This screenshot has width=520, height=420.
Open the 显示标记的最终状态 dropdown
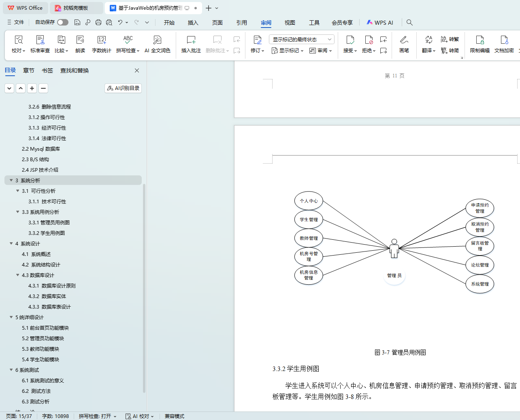[301, 39]
